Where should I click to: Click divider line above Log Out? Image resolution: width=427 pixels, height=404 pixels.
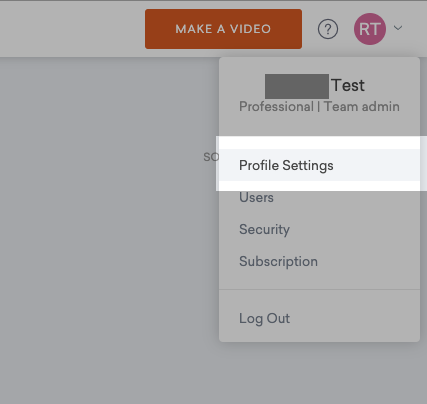(319, 289)
